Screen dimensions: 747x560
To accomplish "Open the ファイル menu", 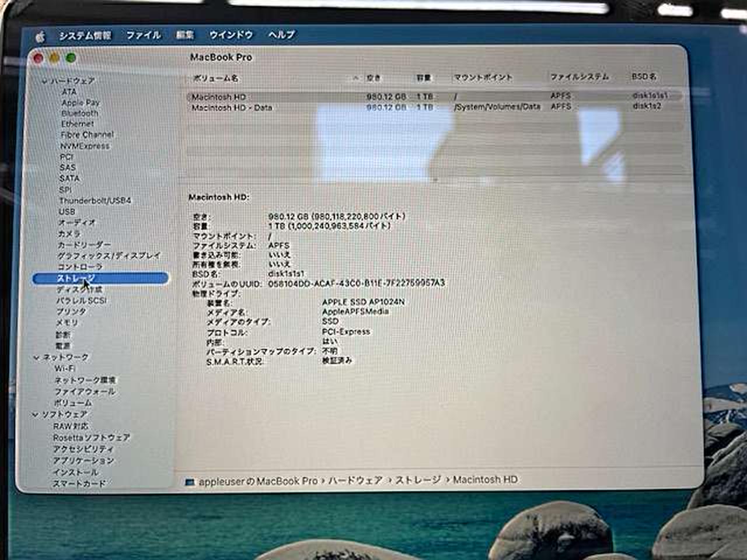I will click(x=143, y=35).
